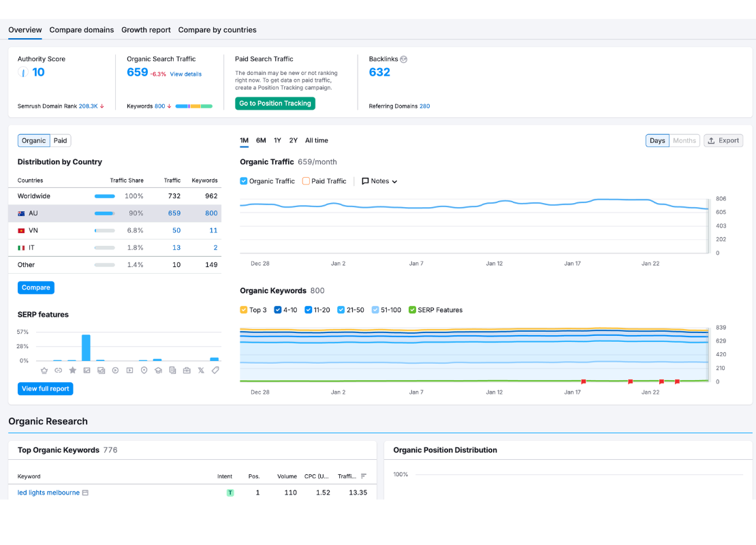Click the video SERP feature icon
This screenshot has width=756, height=545.
(116, 370)
